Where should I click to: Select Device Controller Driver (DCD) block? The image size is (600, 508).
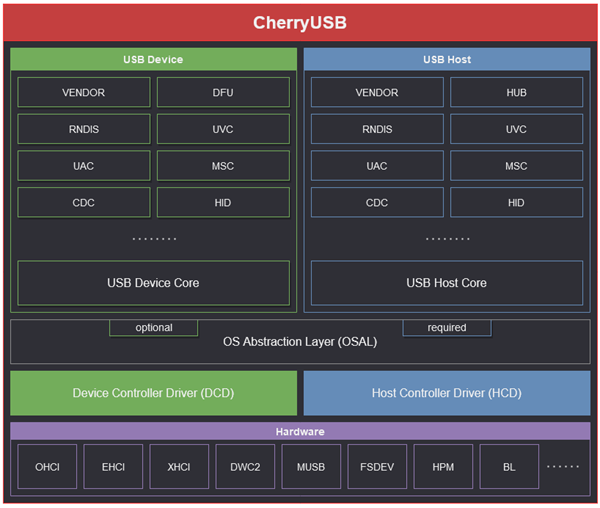click(153, 393)
